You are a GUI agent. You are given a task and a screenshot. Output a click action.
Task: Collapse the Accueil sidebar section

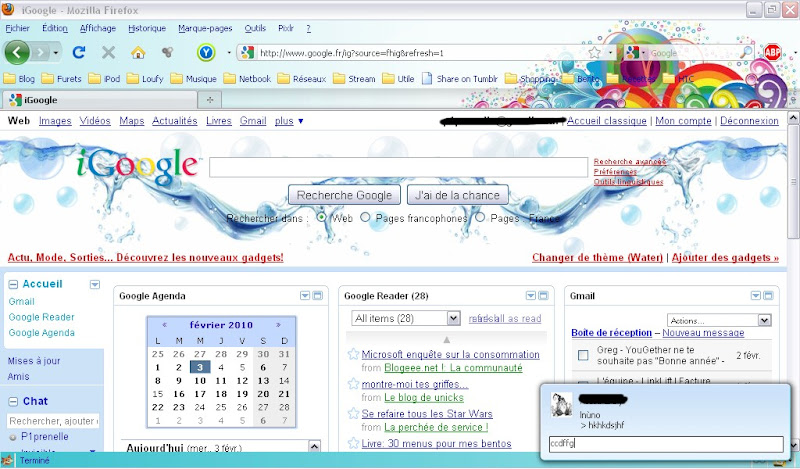click(x=13, y=284)
